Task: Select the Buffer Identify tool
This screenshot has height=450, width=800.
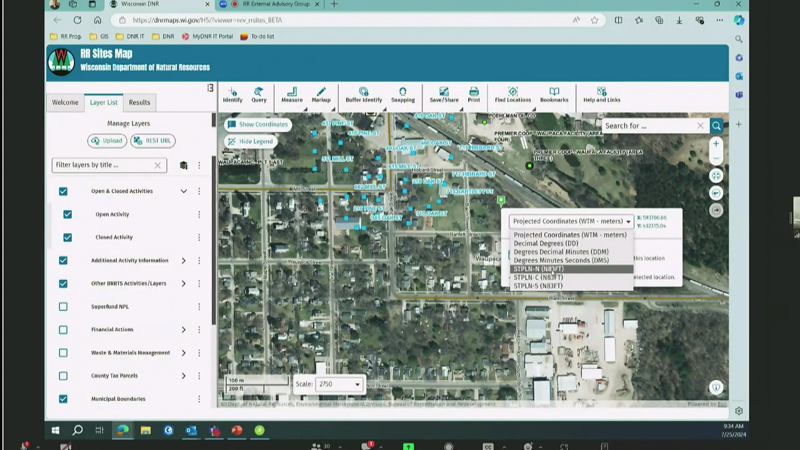Action: pyautogui.click(x=363, y=95)
